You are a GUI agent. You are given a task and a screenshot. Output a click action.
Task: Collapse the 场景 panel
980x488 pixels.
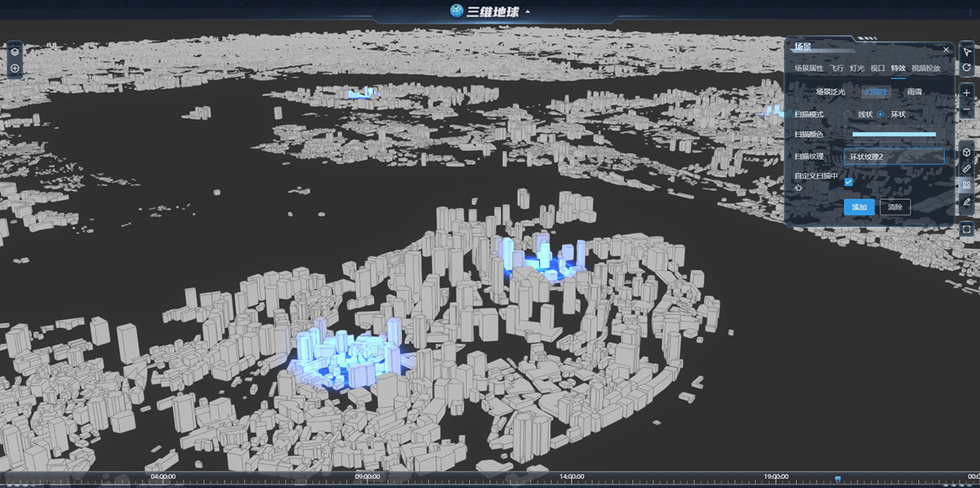coord(946,50)
